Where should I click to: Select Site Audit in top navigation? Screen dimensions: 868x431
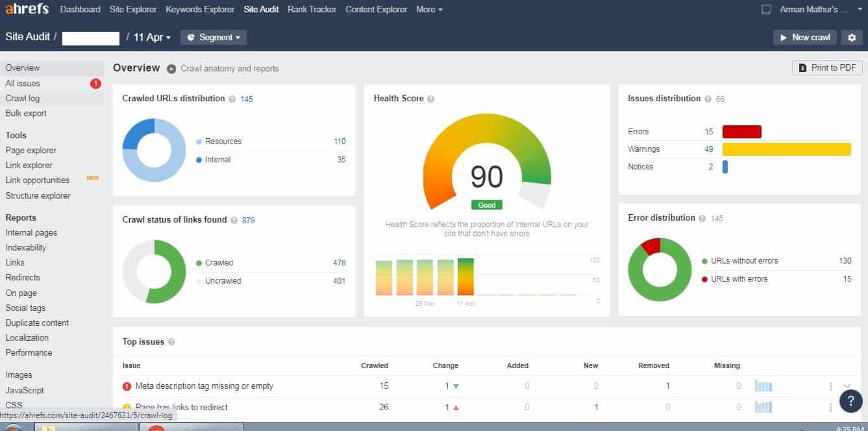262,10
